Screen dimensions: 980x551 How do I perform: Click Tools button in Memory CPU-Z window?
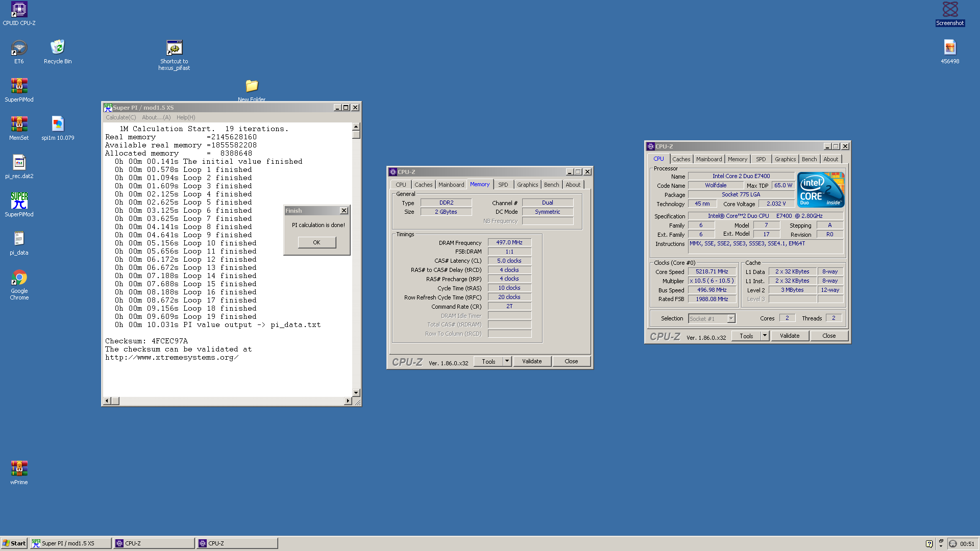[x=488, y=361]
